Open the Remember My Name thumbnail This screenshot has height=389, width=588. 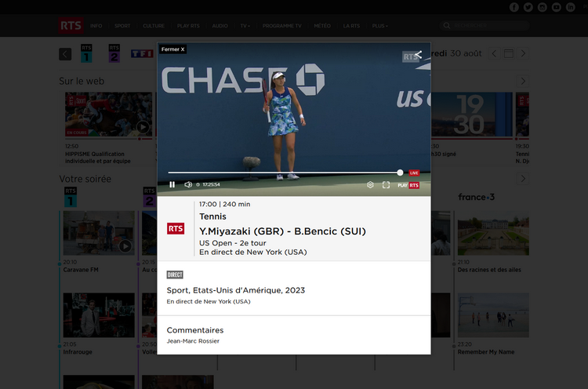[493, 315]
